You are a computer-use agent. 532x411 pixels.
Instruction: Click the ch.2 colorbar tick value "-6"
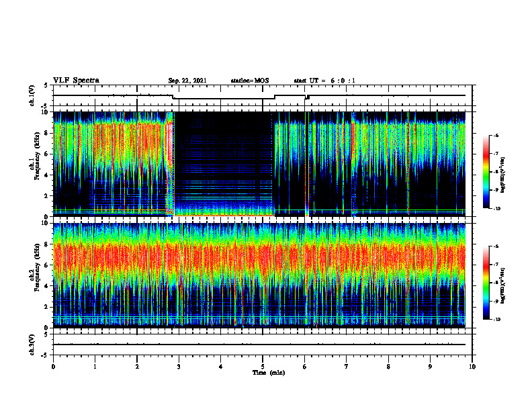pos(495,246)
